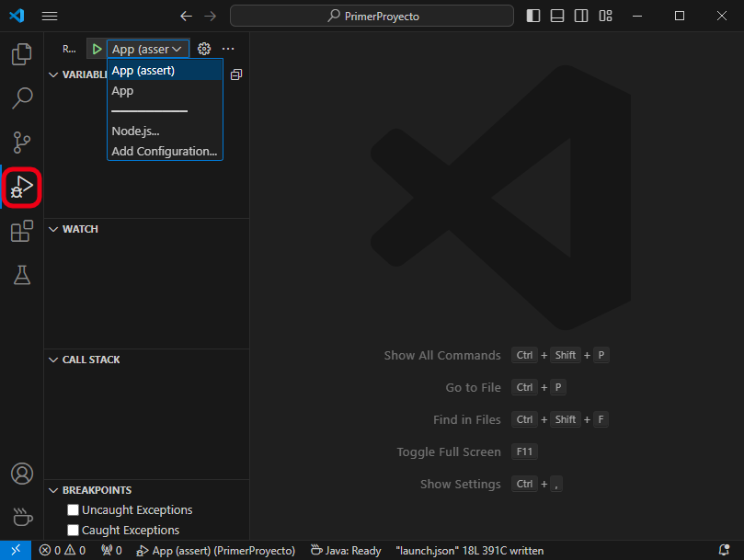Click the VS Code logo icon
The image size is (744, 560).
[x=17, y=16]
